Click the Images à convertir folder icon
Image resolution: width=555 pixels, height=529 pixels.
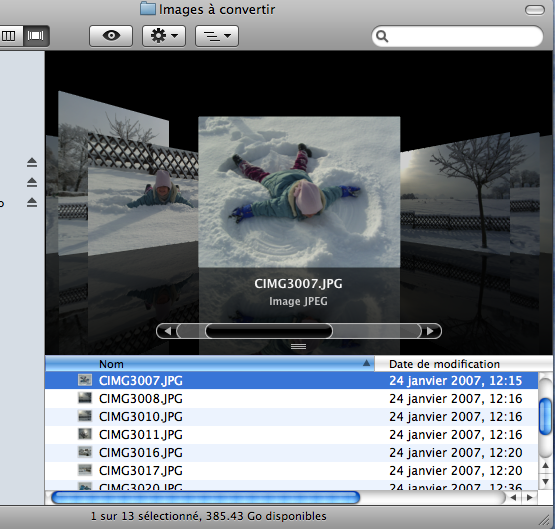pyautogui.click(x=148, y=9)
